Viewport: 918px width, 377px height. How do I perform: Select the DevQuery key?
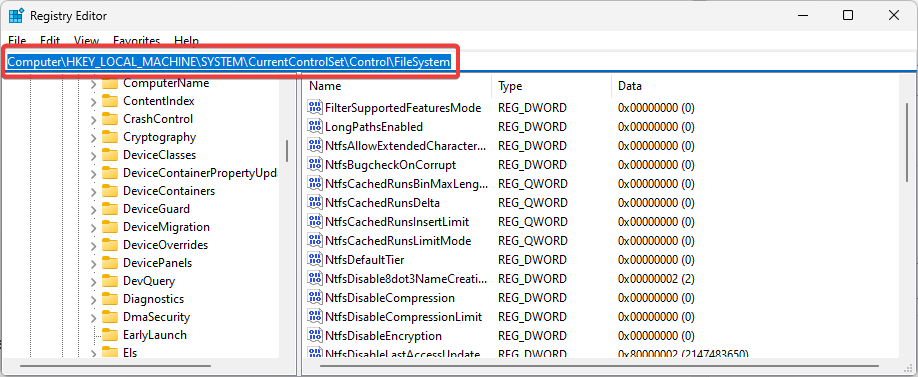pyautogui.click(x=149, y=281)
